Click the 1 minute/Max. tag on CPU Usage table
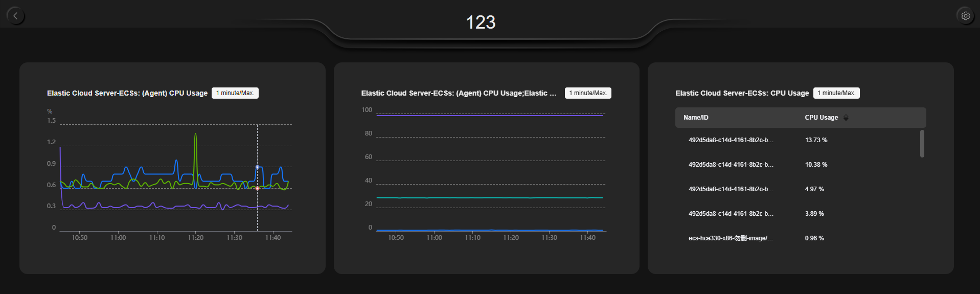 (x=836, y=93)
